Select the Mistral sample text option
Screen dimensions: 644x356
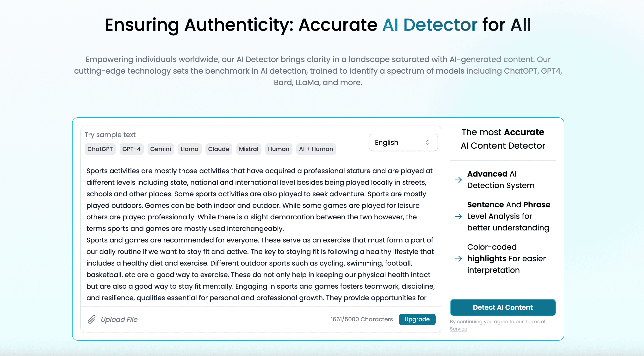[248, 149]
